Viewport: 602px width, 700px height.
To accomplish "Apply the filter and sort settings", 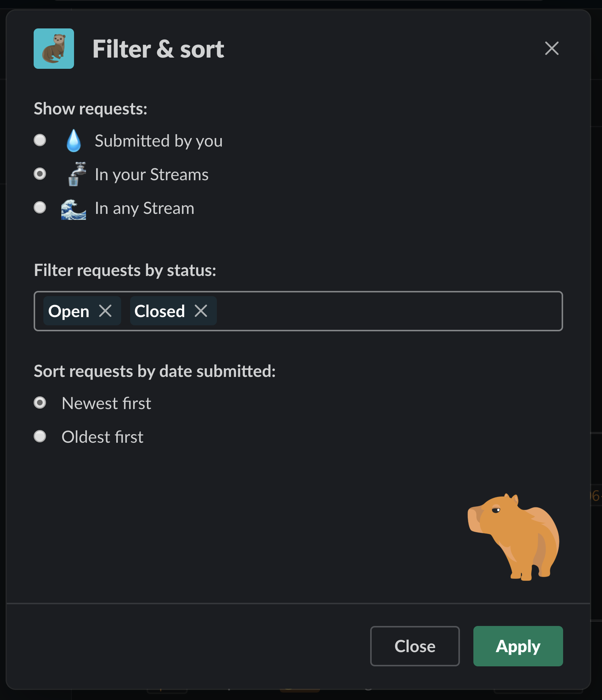I will 518,646.
